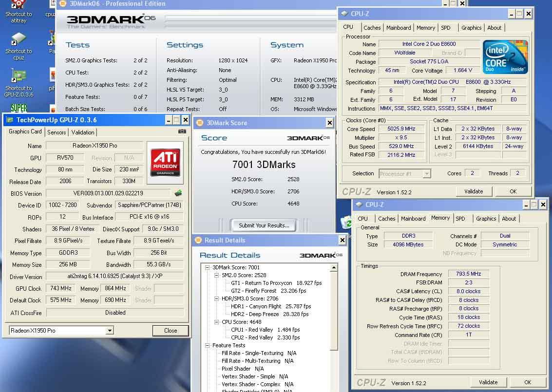Click the upper CPU-Z window title icon
The image size is (552, 392).
pyautogui.click(x=344, y=14)
